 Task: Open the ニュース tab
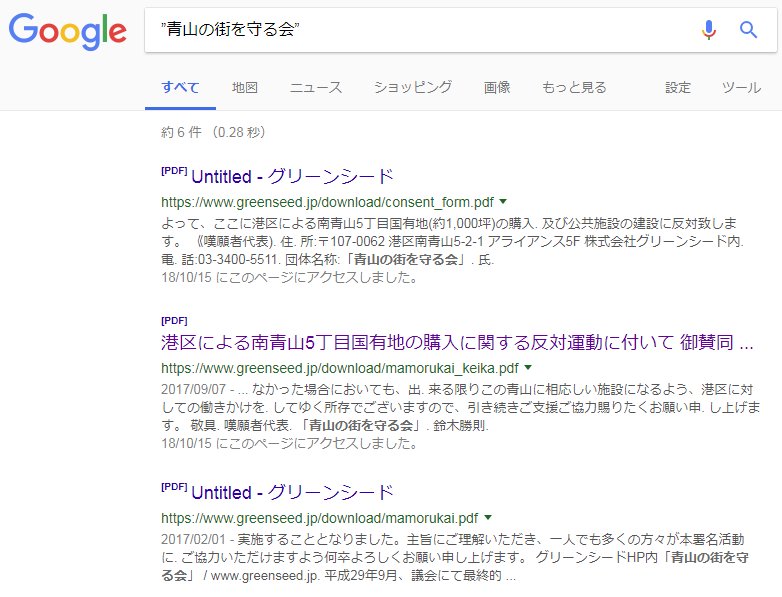tap(316, 87)
